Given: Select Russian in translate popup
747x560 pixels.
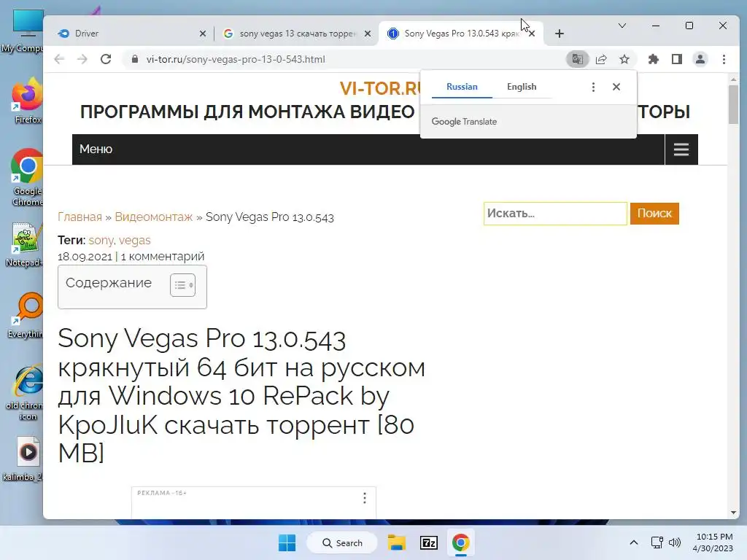Looking at the screenshot, I should pos(462,87).
